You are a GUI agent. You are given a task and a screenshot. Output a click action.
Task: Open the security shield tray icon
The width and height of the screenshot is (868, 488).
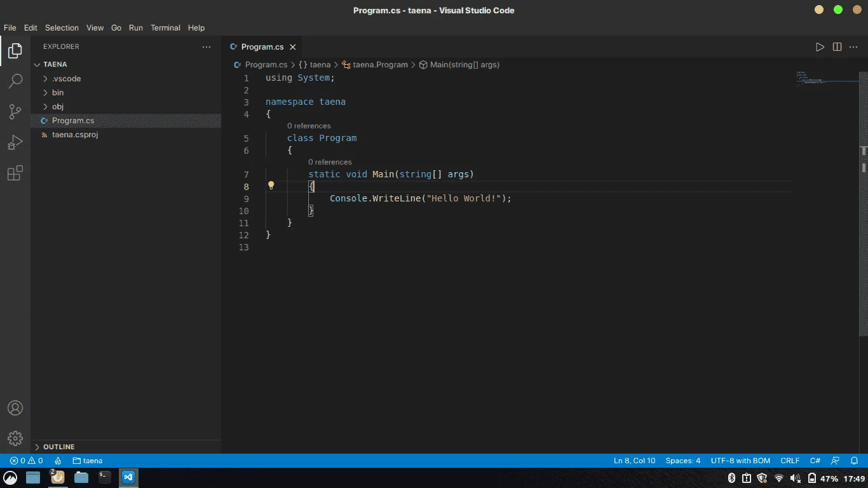pyautogui.click(x=763, y=478)
